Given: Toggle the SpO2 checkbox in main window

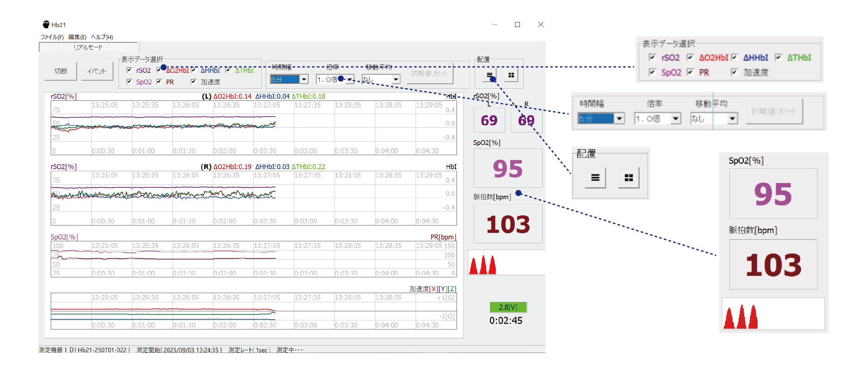Looking at the screenshot, I should pos(129,82).
